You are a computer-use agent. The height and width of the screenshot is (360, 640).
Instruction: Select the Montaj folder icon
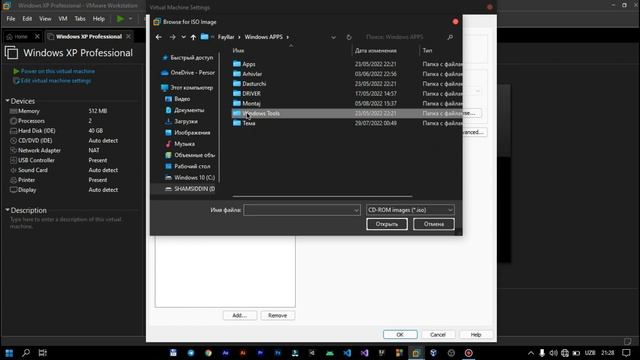(x=237, y=103)
